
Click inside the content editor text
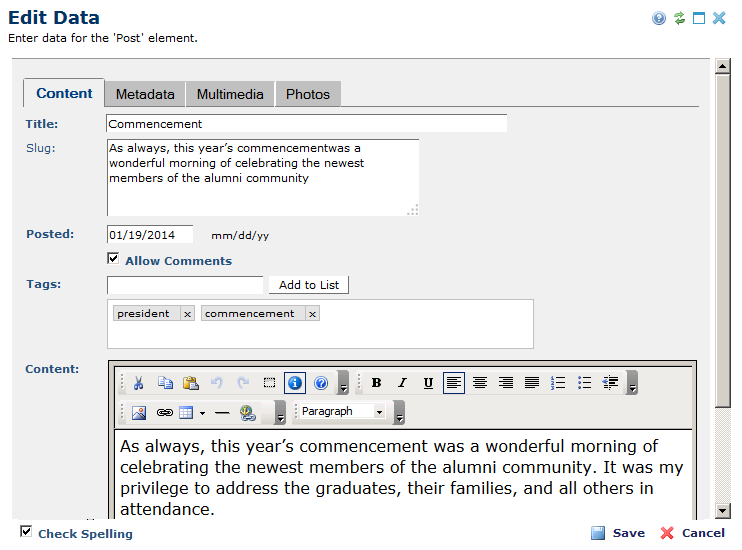[x=403, y=477]
